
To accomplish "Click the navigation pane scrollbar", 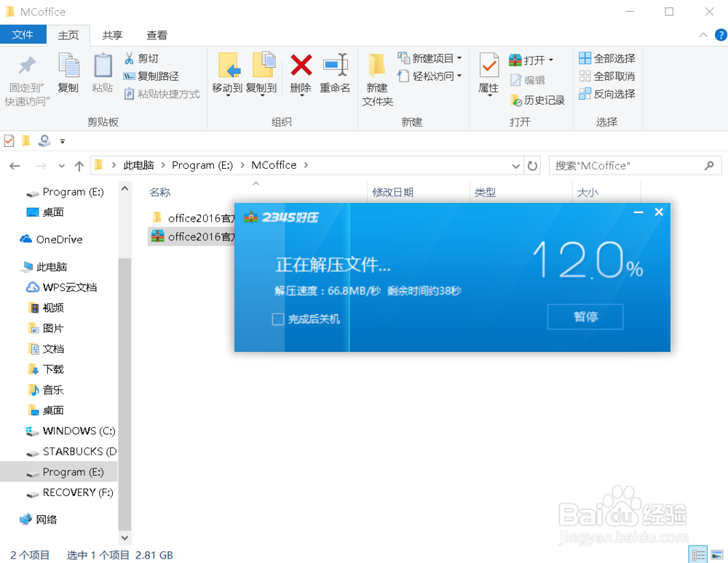I will coord(124,394).
